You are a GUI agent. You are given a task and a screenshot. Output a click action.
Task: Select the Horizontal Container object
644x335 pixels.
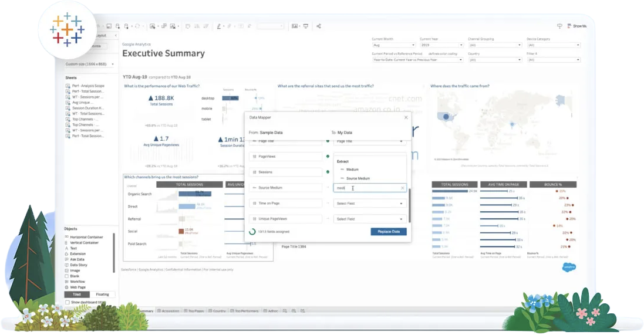pyautogui.click(x=84, y=237)
